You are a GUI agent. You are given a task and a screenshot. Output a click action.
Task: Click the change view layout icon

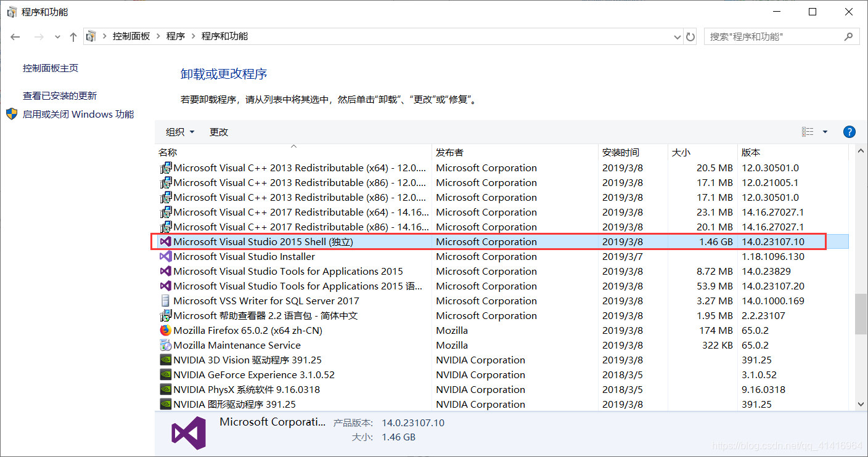click(x=808, y=132)
